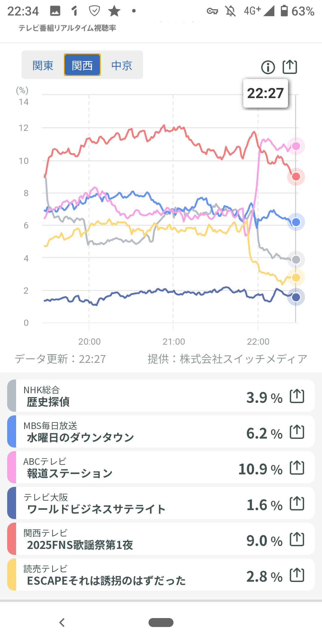Screen dimensions: 322x644
Task: Share the 報道ステーション rating
Action: point(297,468)
